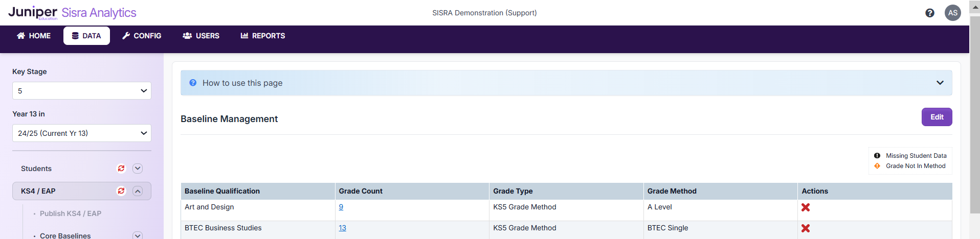The height and width of the screenshot is (239, 980).
Task: Open the Art and Design grade count link
Action: click(341, 207)
